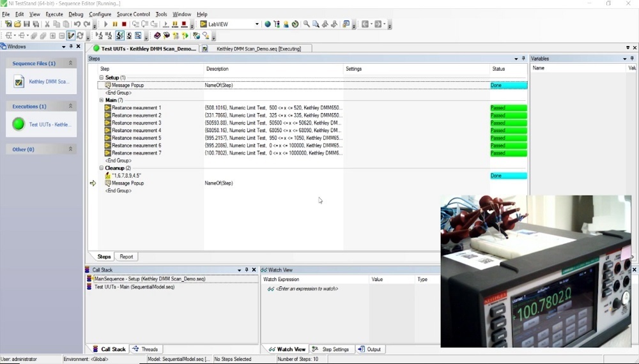The image size is (639, 364).
Task: Expand the Other (0) section
Action: (x=70, y=149)
